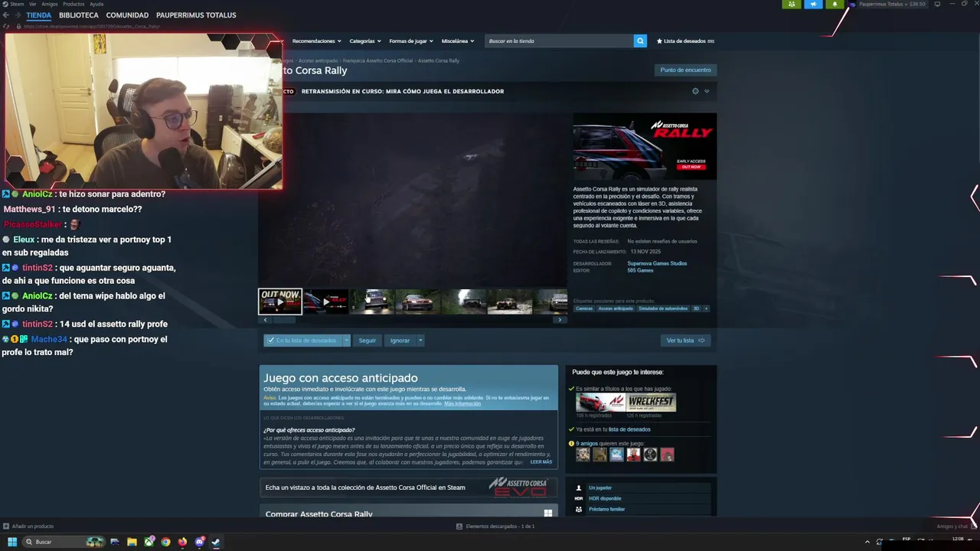Expand more tags with the plus button
This screenshot has width=980, height=551.
pos(706,308)
